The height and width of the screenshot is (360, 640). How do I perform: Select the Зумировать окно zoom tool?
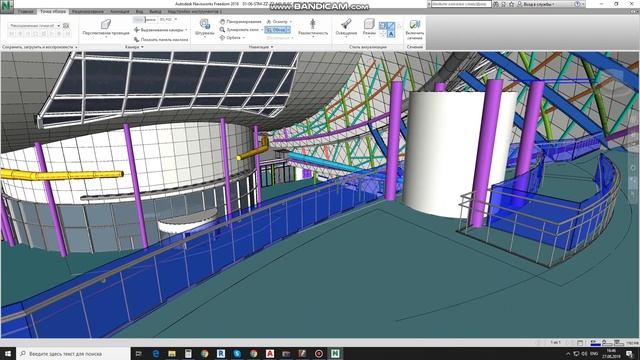239,30
